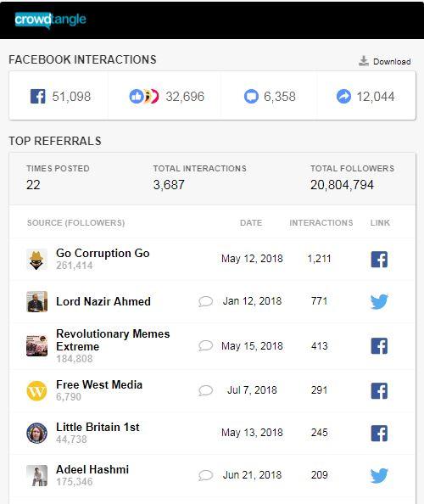The width and height of the screenshot is (424, 504).
Task: Click the Facebook total count 51,098
Action: click(x=71, y=97)
